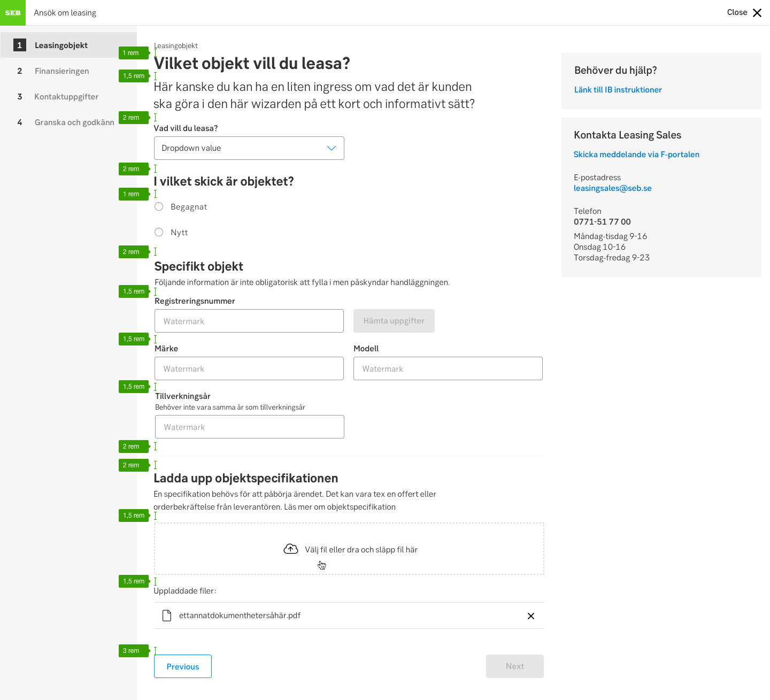
Task: Click 'Skicka meddelande via F-portalen' link
Action: pos(636,155)
